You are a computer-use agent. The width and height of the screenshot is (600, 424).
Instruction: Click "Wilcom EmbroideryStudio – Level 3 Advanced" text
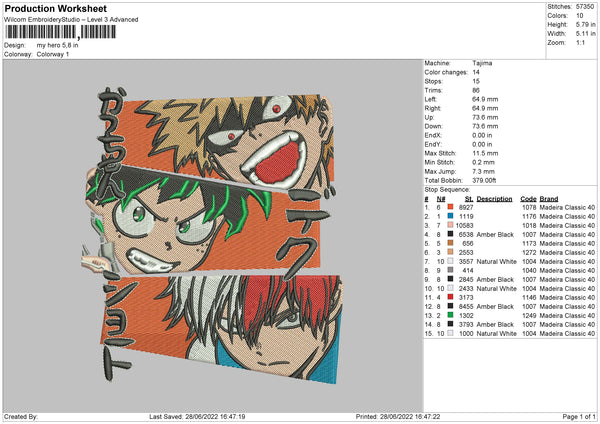71,20
